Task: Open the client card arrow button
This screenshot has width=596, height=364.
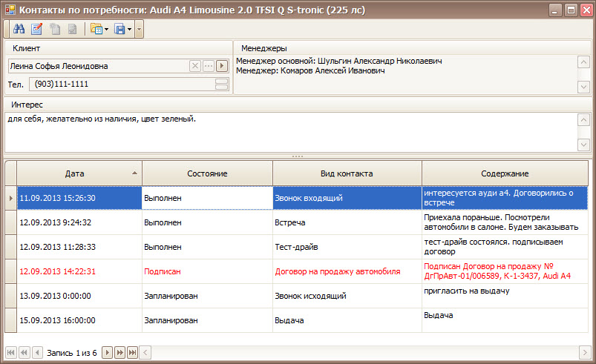Action: click(x=221, y=66)
